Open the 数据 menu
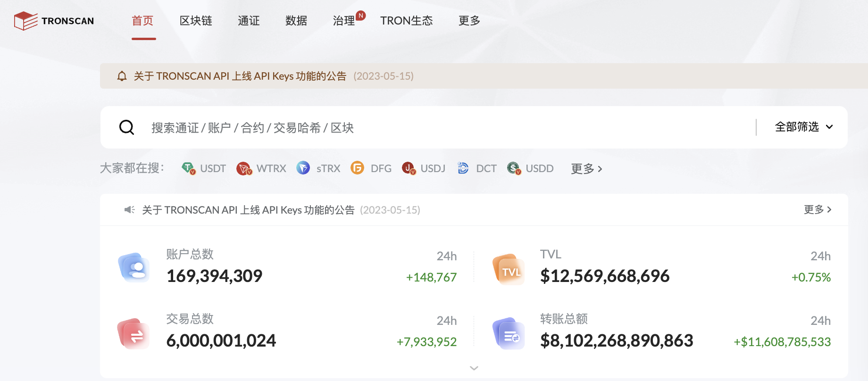Image resolution: width=868 pixels, height=381 pixels. (x=296, y=21)
